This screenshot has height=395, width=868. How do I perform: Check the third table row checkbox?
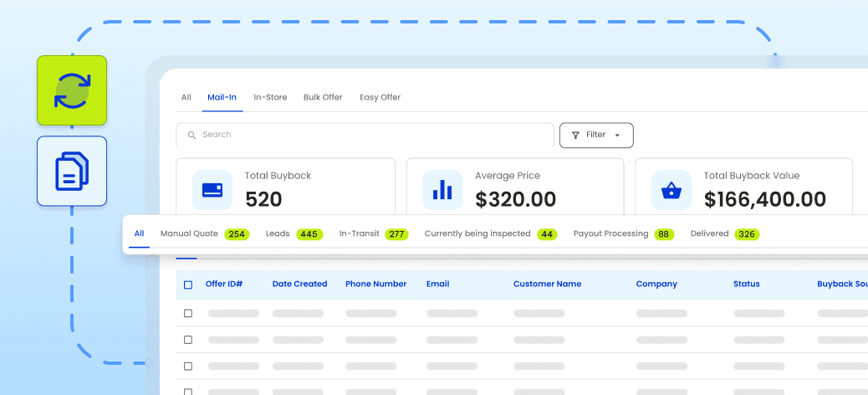tap(188, 367)
